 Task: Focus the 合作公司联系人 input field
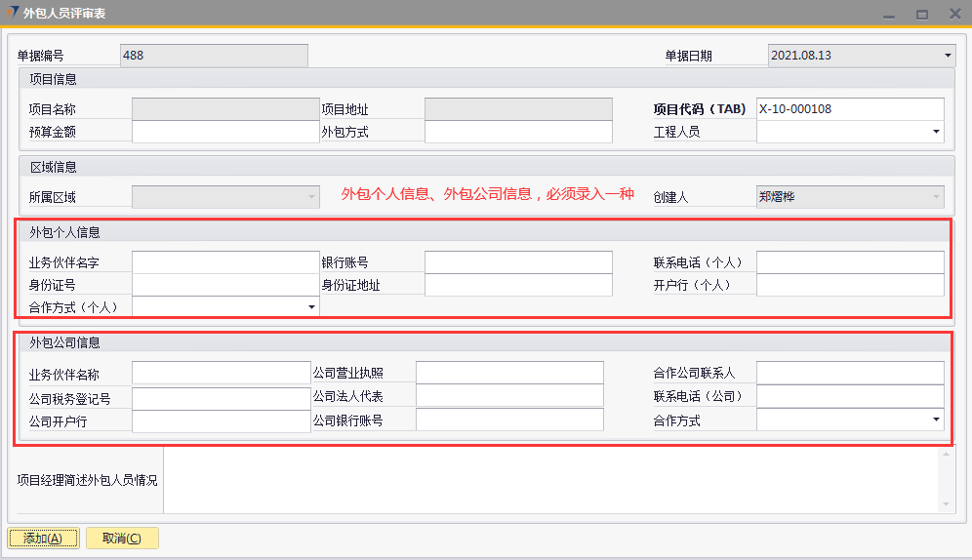[x=849, y=374]
